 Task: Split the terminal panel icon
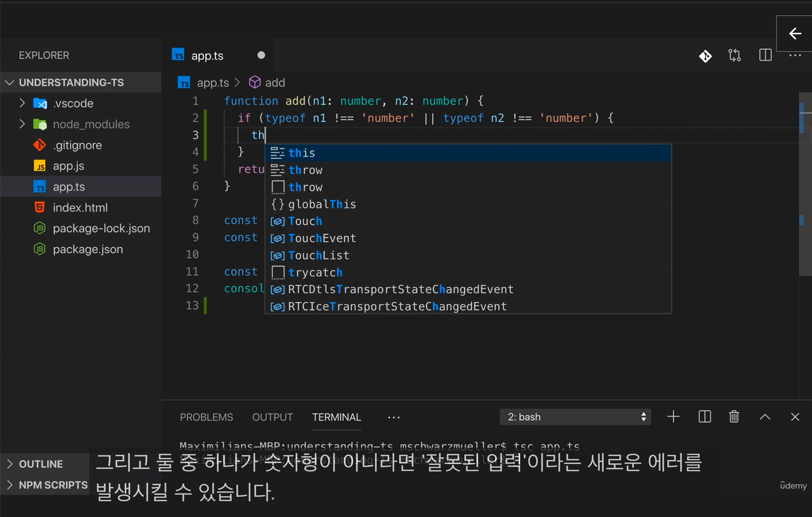(x=704, y=417)
